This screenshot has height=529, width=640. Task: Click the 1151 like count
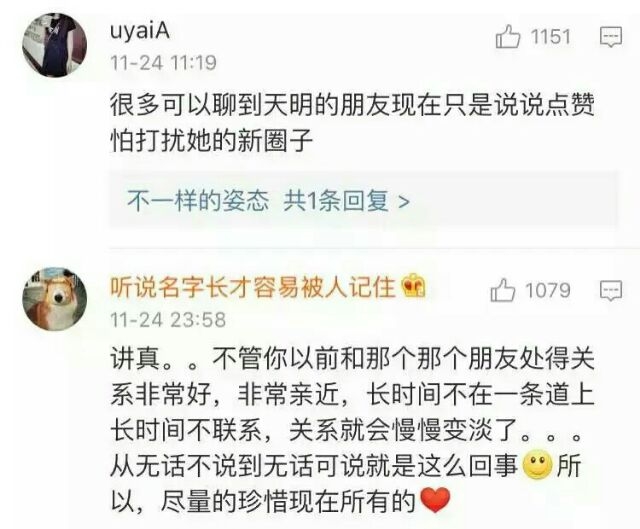550,37
